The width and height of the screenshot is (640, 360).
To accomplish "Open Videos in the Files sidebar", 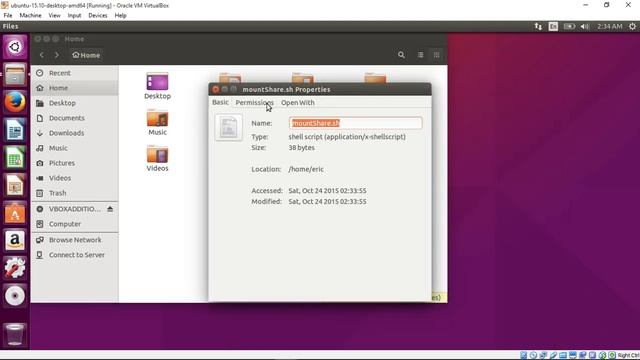I will tap(75, 178).
